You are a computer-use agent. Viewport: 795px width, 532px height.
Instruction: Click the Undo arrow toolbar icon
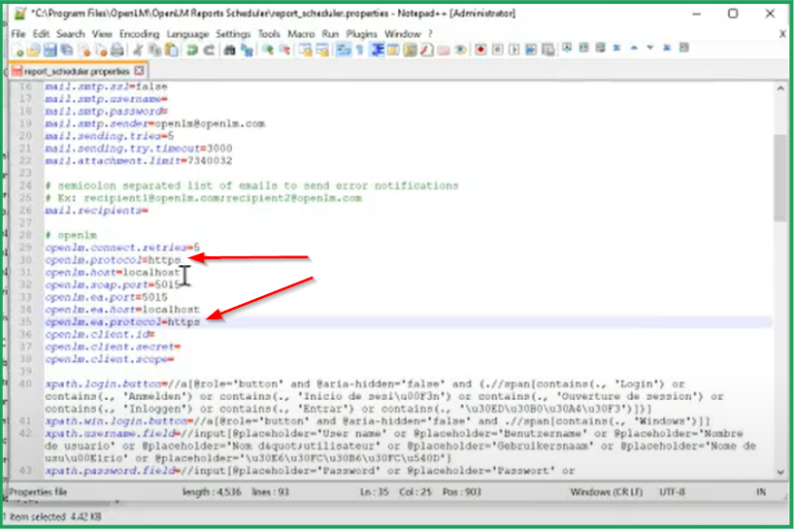(192, 50)
